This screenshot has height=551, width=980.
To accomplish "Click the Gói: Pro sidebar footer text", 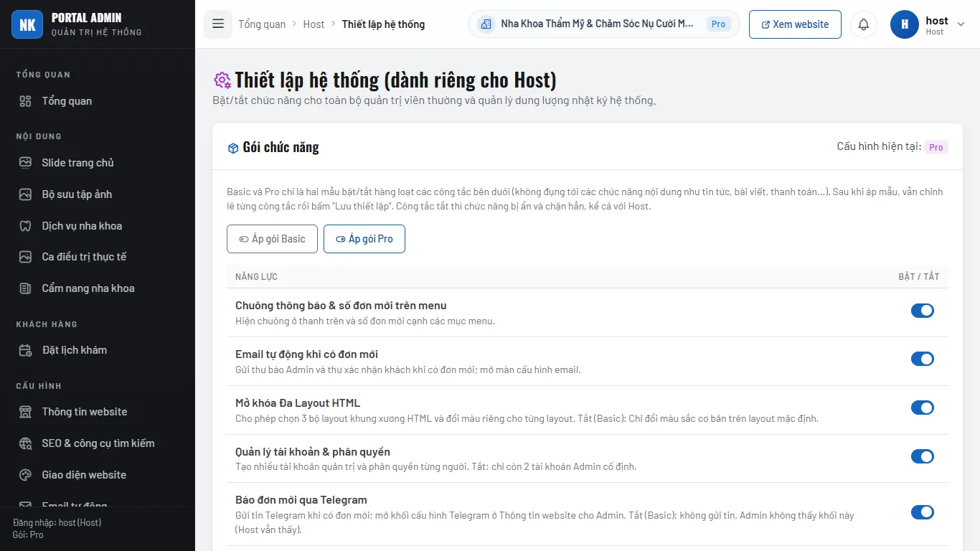I will click(x=28, y=534).
